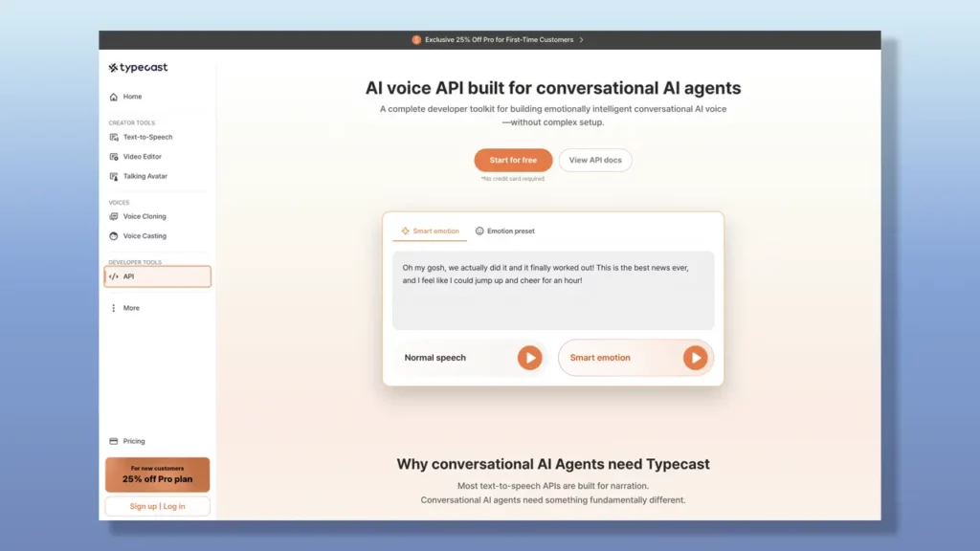Click the Sign up link

[145, 506]
